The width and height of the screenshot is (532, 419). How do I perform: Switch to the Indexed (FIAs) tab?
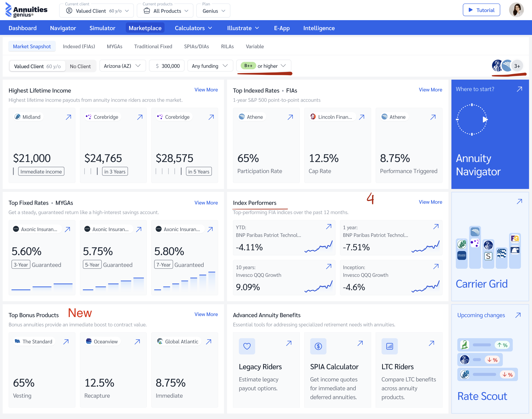[x=79, y=46]
